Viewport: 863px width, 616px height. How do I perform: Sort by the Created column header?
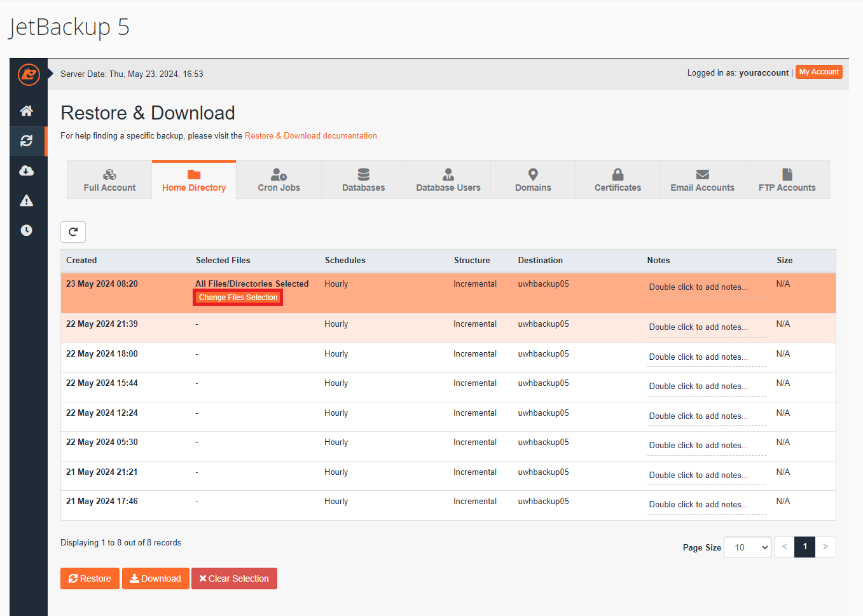click(81, 260)
